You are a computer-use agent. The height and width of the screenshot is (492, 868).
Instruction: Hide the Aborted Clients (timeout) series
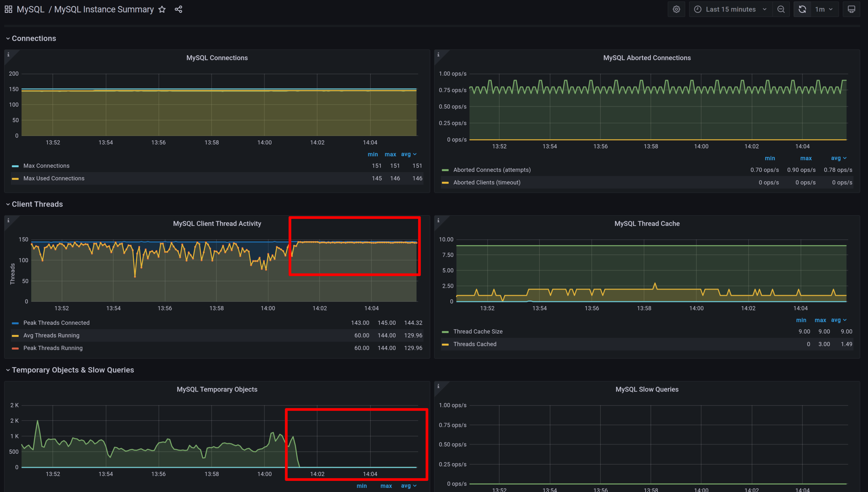point(487,182)
